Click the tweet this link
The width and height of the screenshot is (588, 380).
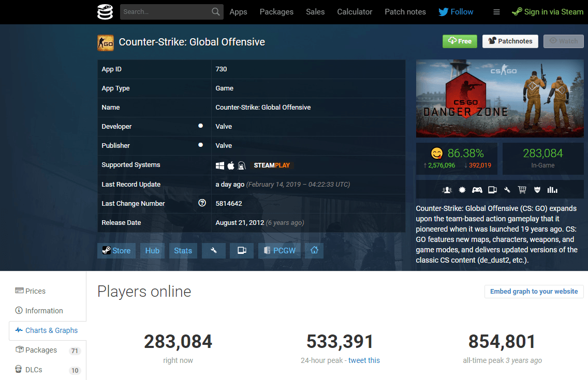pos(364,360)
